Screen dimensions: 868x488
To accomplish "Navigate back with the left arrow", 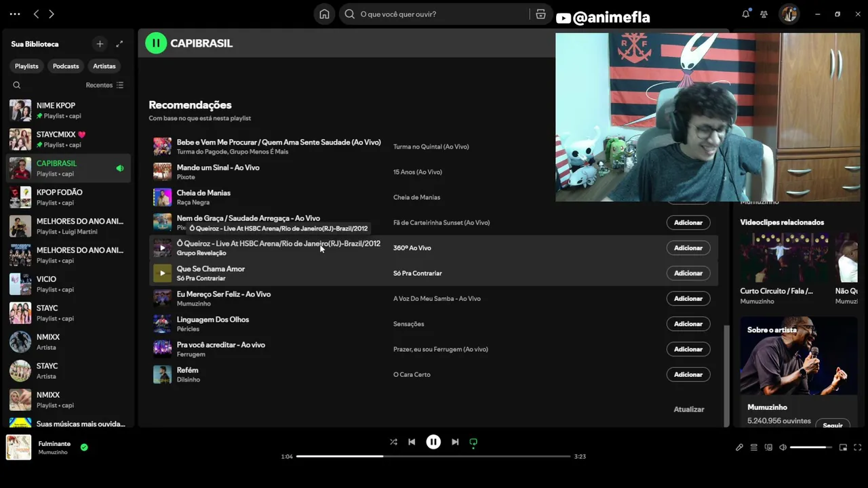I will (36, 14).
